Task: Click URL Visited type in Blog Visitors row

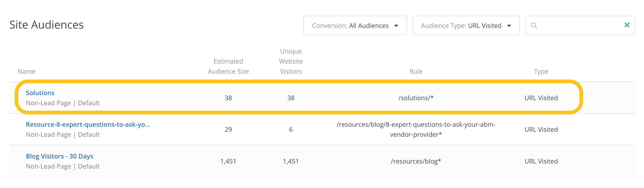Action: click(541, 161)
